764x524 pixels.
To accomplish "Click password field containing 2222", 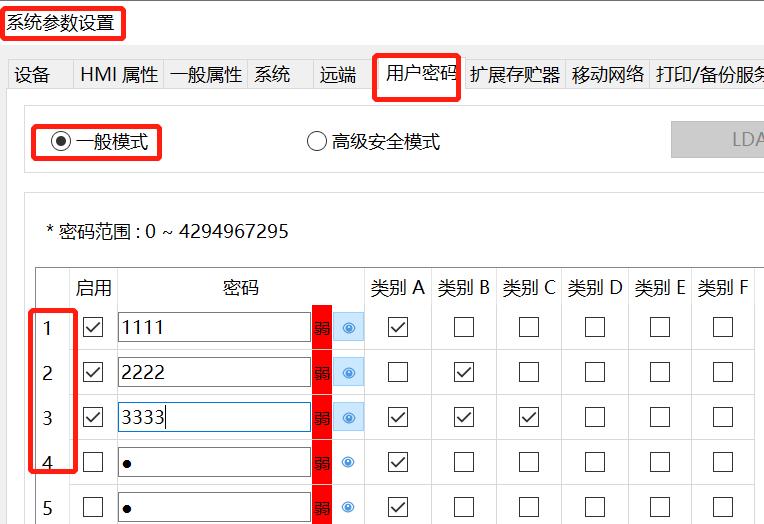I will (214, 372).
